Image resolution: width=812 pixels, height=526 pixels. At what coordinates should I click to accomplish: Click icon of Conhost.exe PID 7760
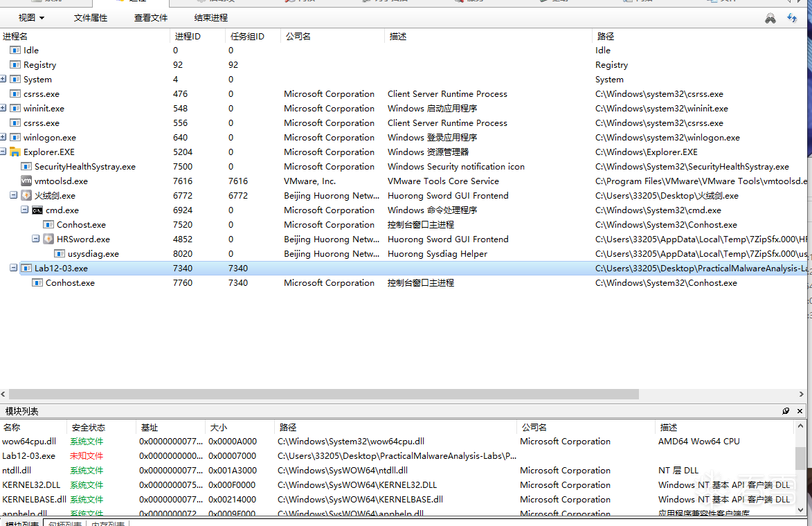pyautogui.click(x=37, y=282)
